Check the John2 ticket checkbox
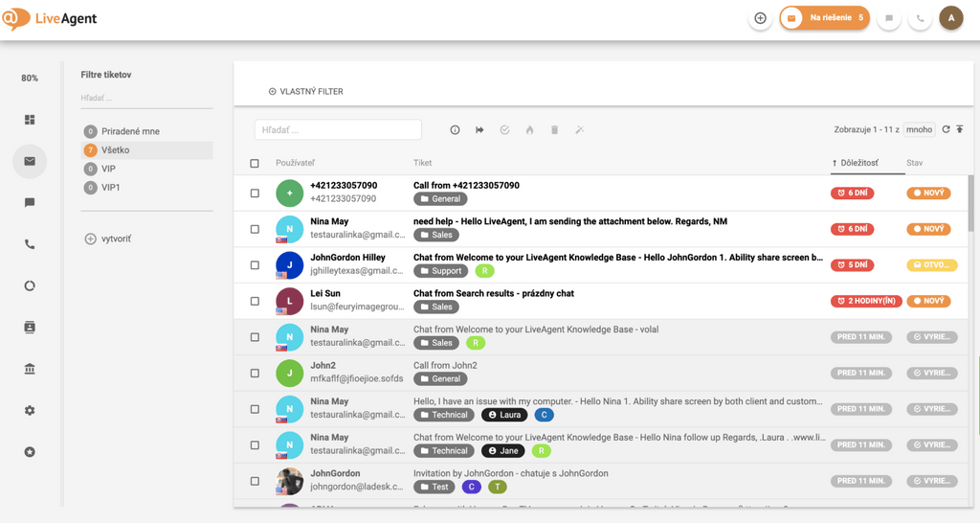The width and height of the screenshot is (980, 523). click(255, 373)
